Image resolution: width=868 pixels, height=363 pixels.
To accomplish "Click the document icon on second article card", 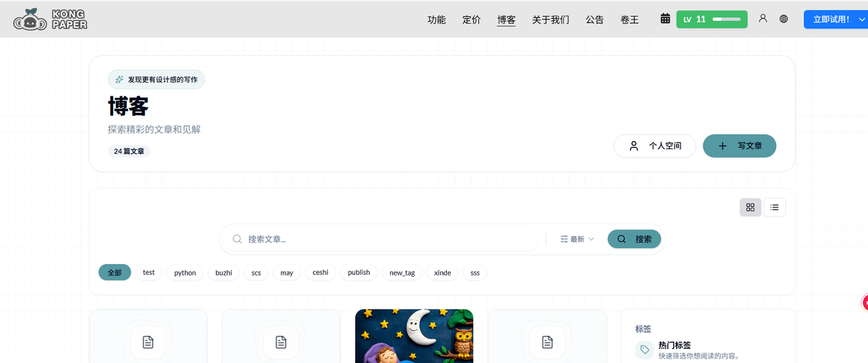I will tap(281, 343).
